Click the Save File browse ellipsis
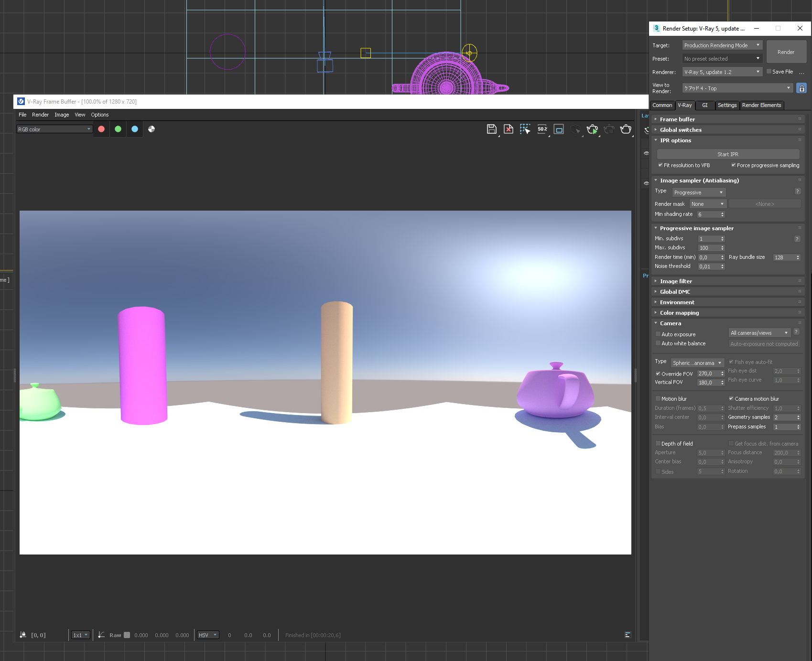 801,72
